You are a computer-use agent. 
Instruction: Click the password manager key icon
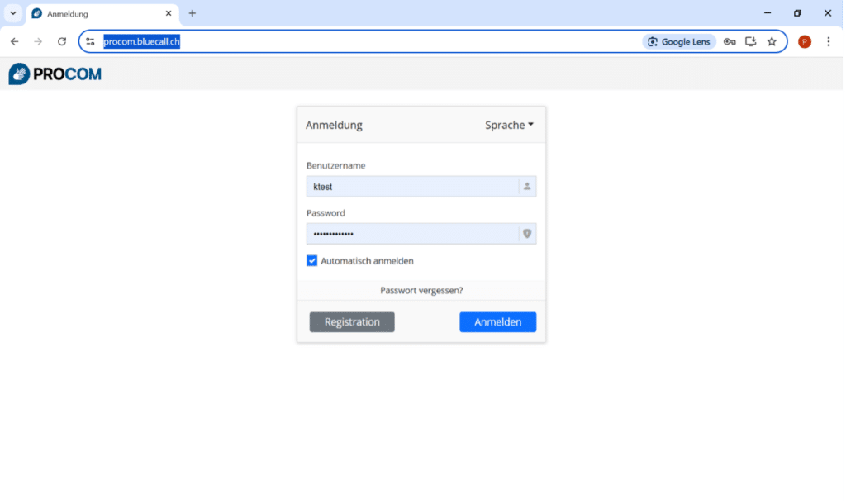pyautogui.click(x=730, y=41)
